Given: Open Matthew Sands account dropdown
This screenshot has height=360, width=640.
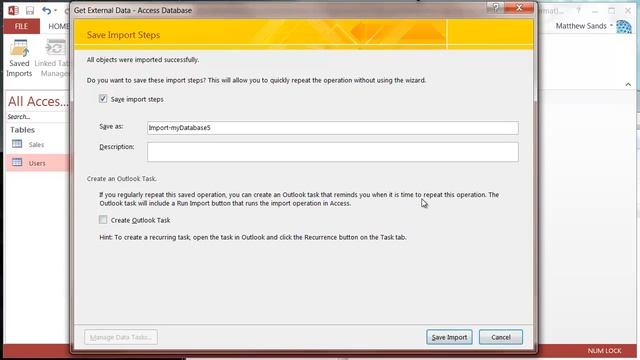Looking at the screenshot, I should pos(611,26).
